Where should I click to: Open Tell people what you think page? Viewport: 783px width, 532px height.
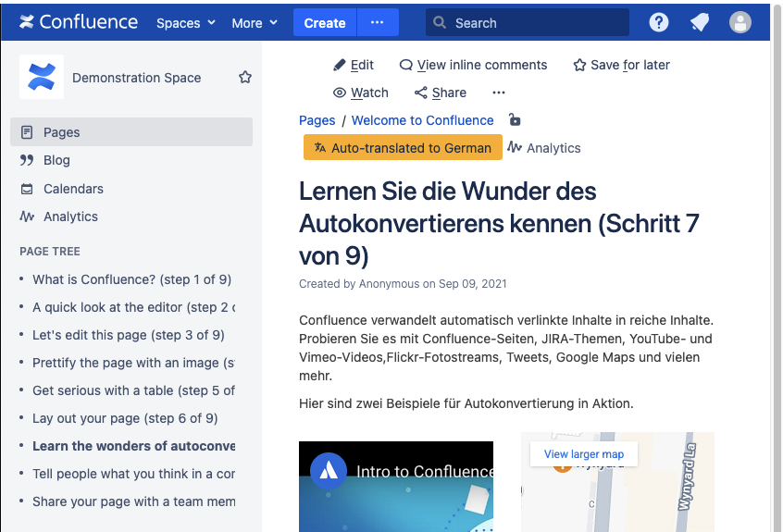click(134, 474)
